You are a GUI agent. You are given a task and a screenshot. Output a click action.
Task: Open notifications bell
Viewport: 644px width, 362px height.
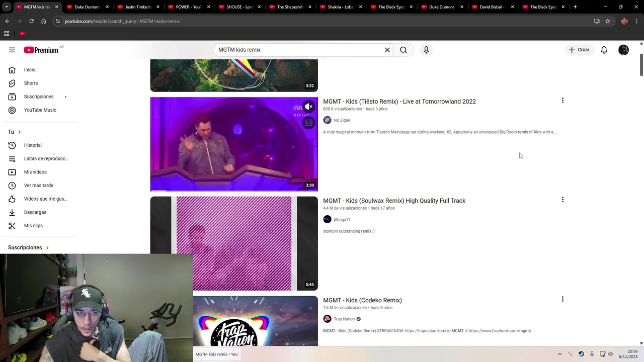pyautogui.click(x=604, y=50)
